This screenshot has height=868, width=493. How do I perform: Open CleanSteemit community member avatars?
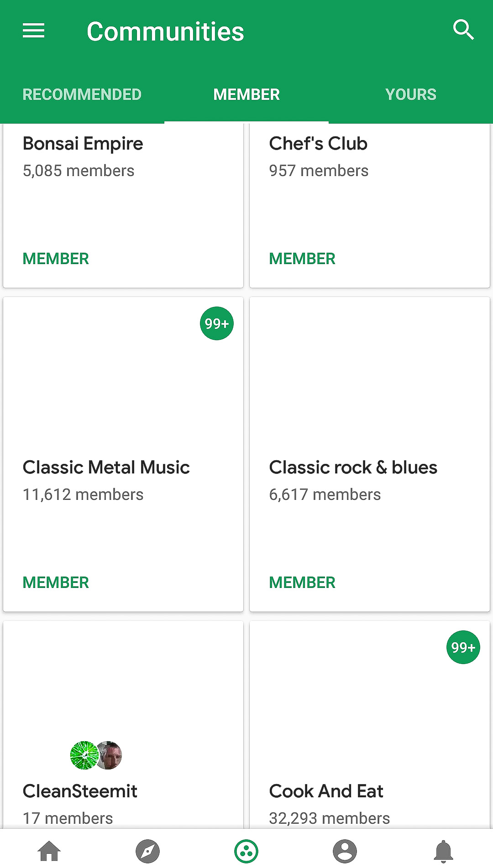pos(96,755)
